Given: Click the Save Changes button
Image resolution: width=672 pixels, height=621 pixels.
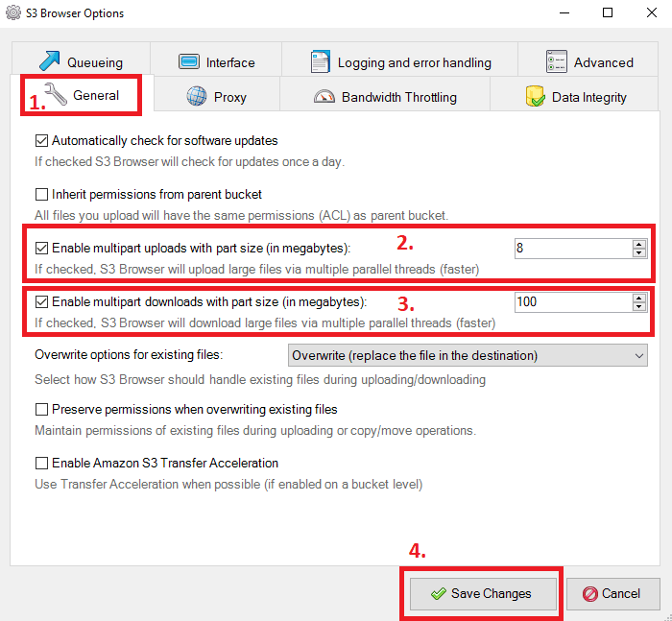Looking at the screenshot, I should [x=483, y=593].
